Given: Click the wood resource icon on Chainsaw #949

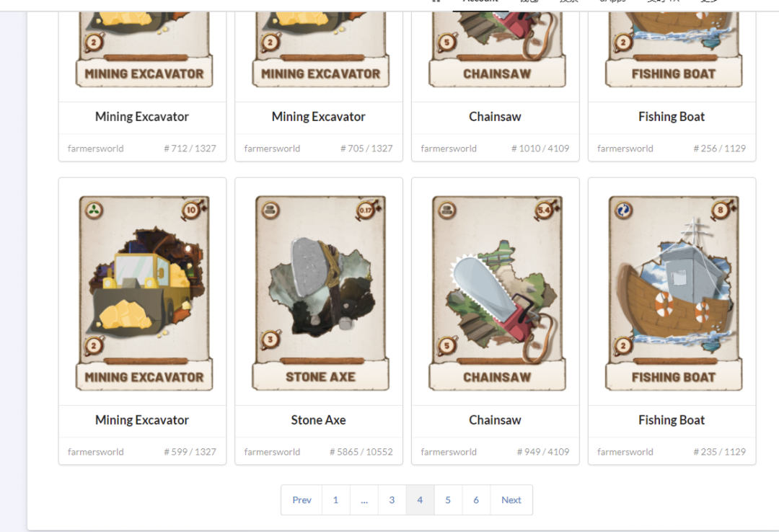Looking at the screenshot, I should (446, 210).
